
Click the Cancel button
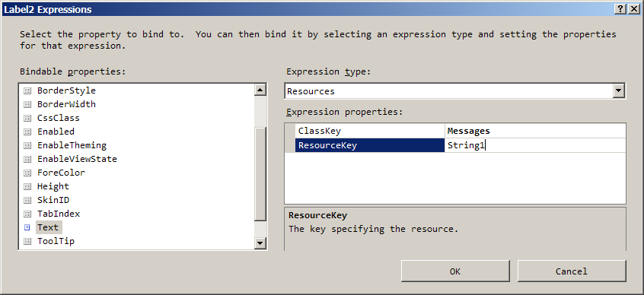572,271
